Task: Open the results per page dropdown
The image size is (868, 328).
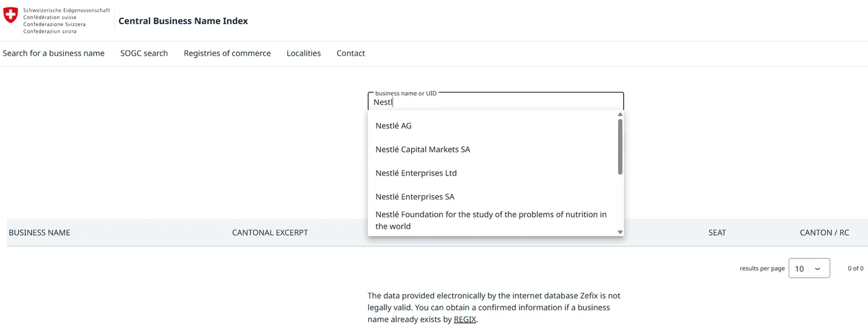Action: coord(809,268)
